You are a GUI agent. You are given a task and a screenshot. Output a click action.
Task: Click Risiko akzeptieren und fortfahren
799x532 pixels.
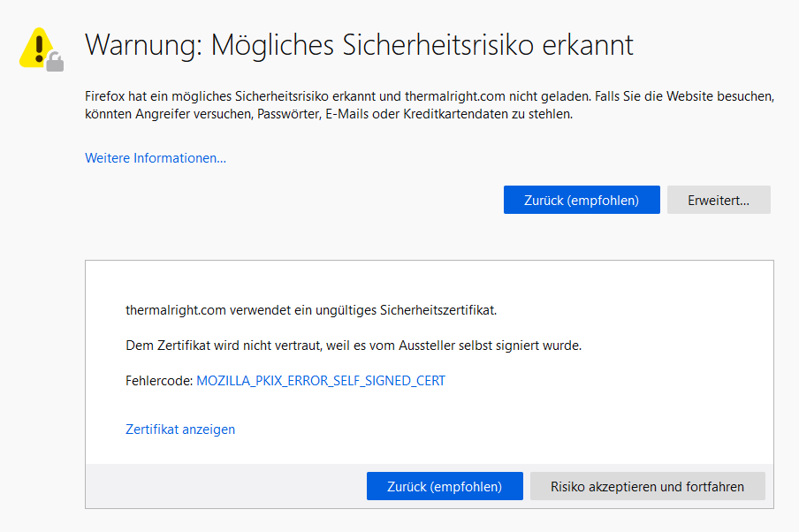(647, 486)
